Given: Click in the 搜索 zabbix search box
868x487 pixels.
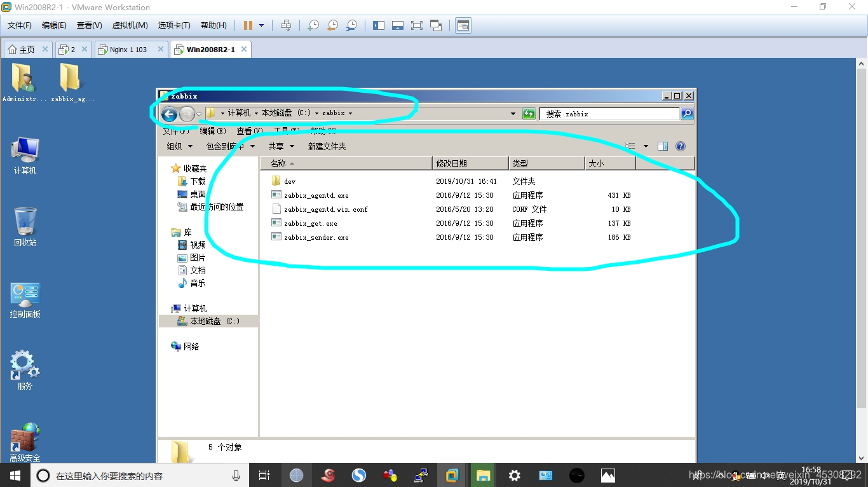Looking at the screenshot, I should (609, 114).
